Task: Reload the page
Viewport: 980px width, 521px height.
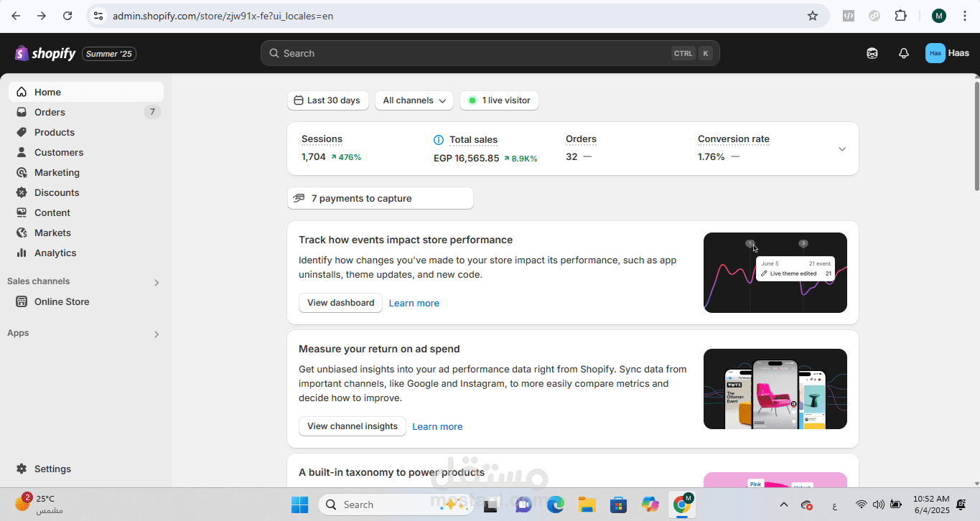Action: [67, 16]
